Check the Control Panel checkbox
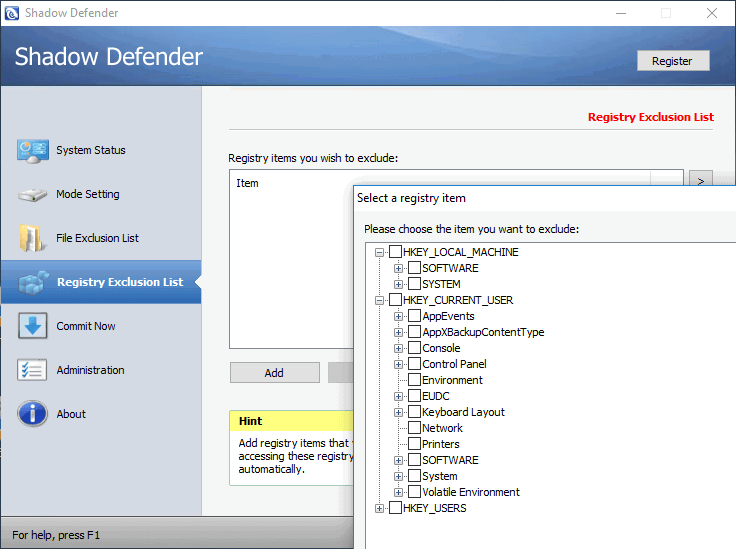Image resolution: width=736 pixels, height=549 pixels. click(x=414, y=364)
